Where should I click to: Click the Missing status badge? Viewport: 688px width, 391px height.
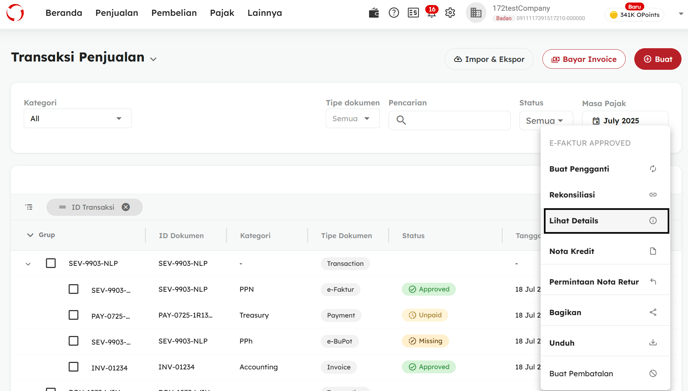coord(425,341)
